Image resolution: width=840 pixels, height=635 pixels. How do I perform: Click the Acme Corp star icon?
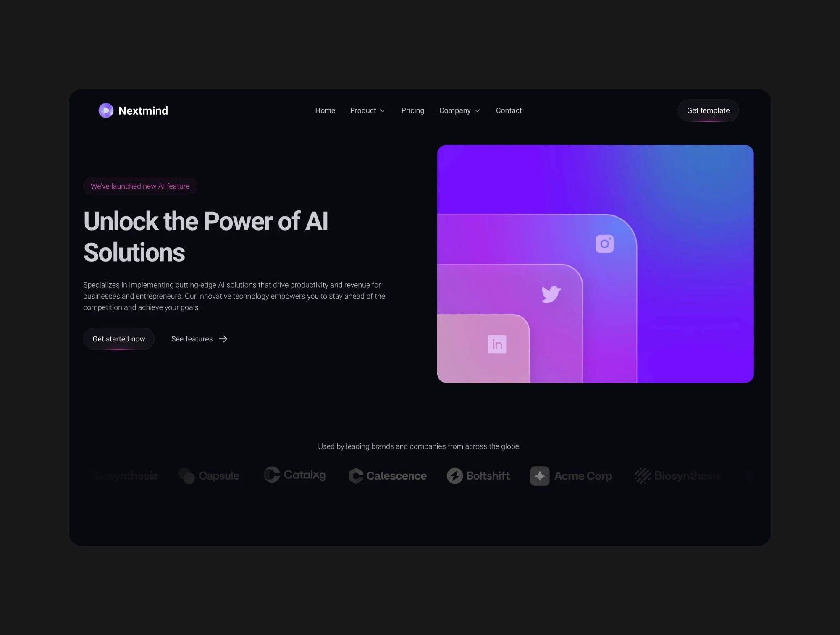[x=539, y=475]
